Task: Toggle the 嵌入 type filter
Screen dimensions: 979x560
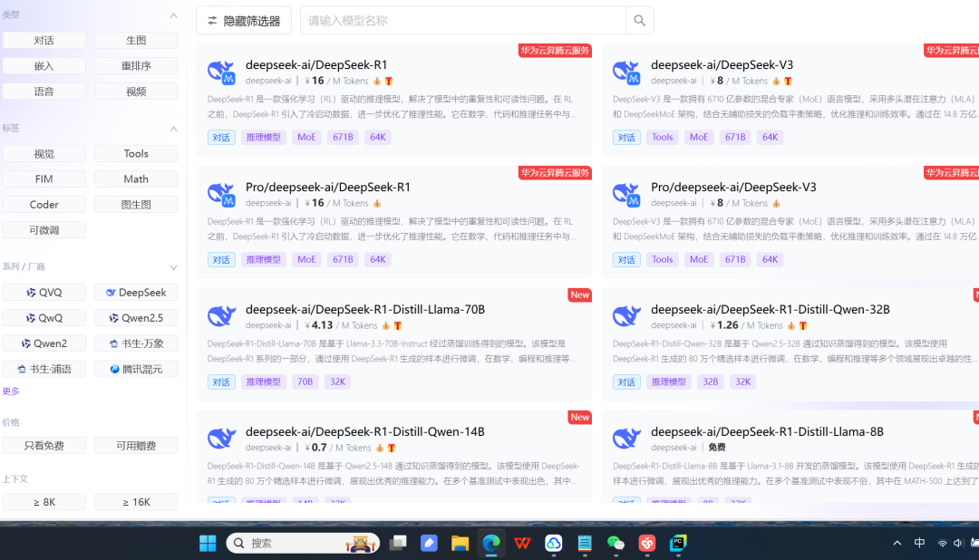Action: (44, 65)
